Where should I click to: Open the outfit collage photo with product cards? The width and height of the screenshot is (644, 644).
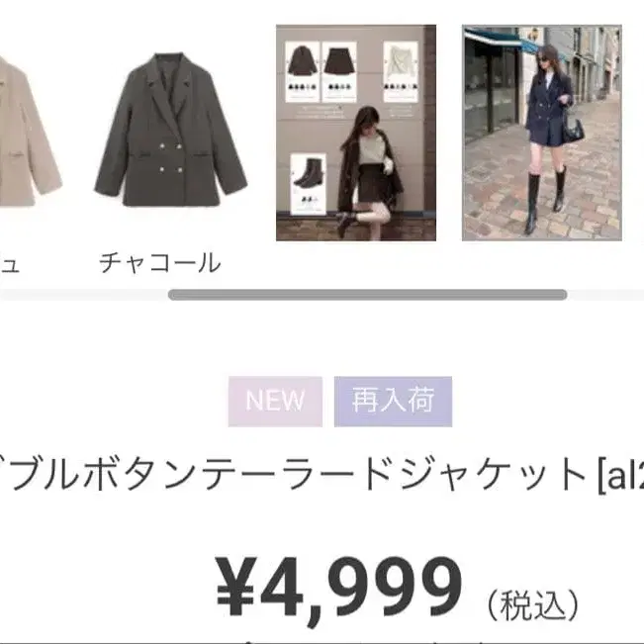click(356, 133)
